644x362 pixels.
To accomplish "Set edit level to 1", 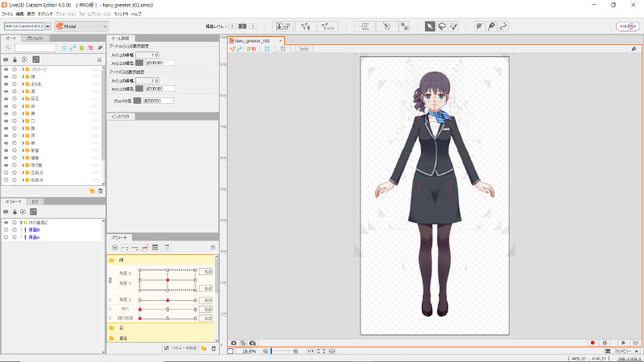I will point(232,27).
